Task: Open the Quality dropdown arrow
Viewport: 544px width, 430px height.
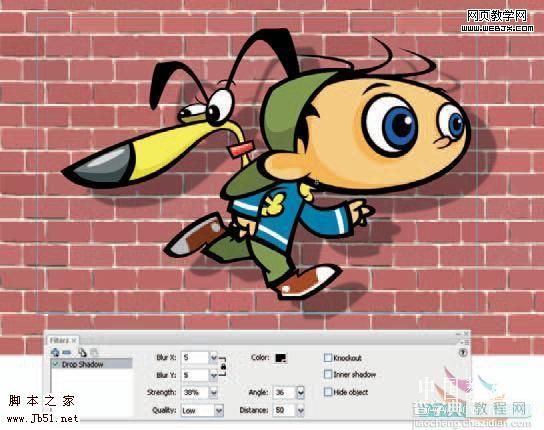Action: (x=219, y=411)
